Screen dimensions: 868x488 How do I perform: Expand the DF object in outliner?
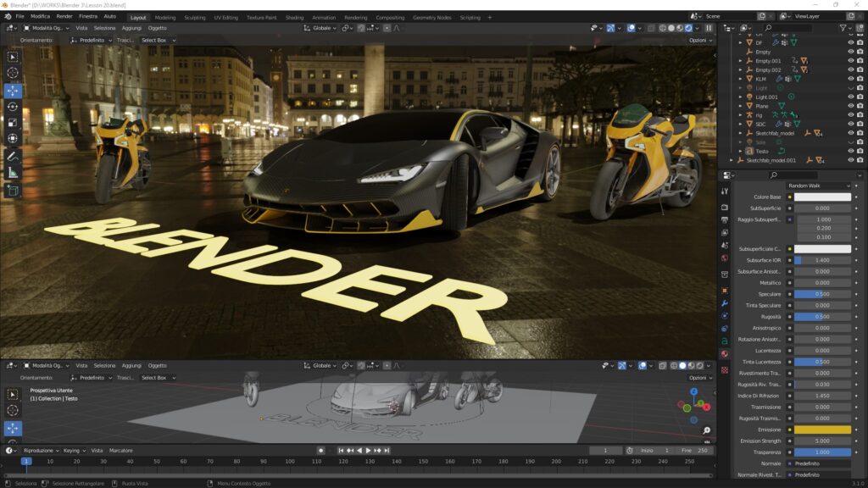(x=741, y=42)
